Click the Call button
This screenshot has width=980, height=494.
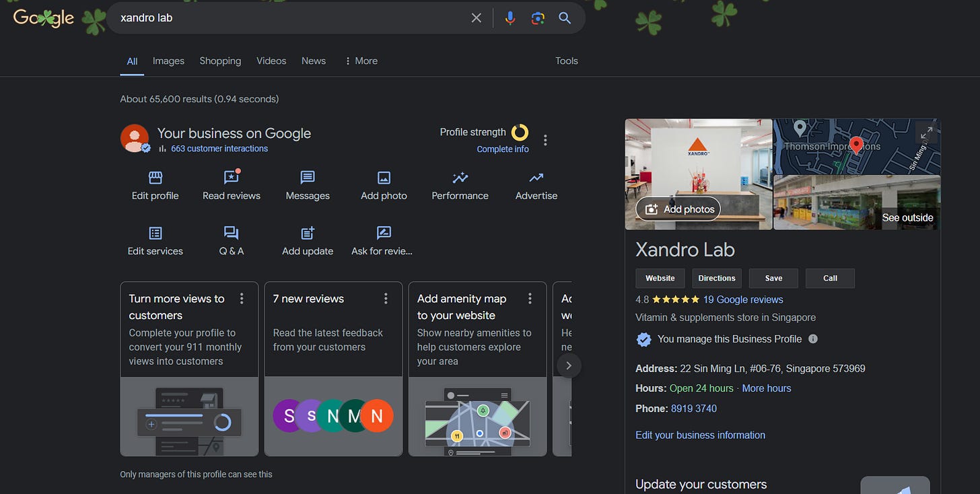(x=831, y=278)
